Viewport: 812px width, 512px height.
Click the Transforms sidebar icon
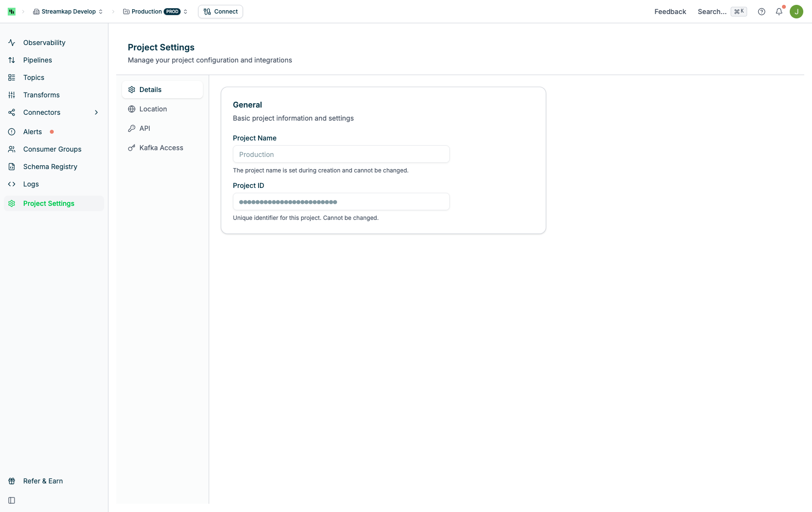[11, 94]
